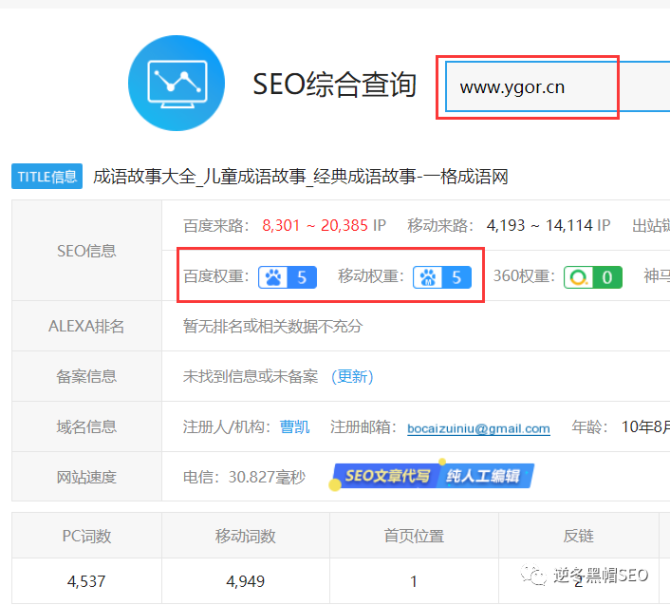Image resolution: width=670 pixels, height=605 pixels.
Task: Click the 备案信息 row label
Action: tap(87, 376)
